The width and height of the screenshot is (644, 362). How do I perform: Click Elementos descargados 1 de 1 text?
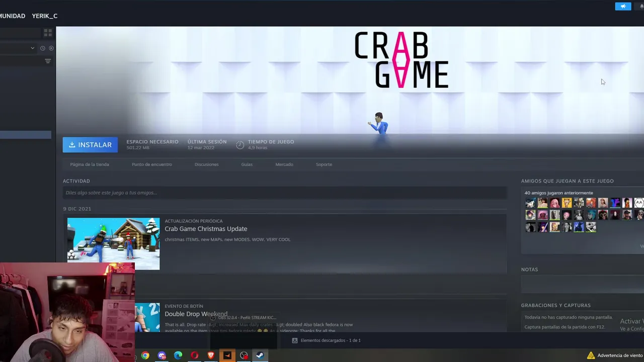pos(331,340)
